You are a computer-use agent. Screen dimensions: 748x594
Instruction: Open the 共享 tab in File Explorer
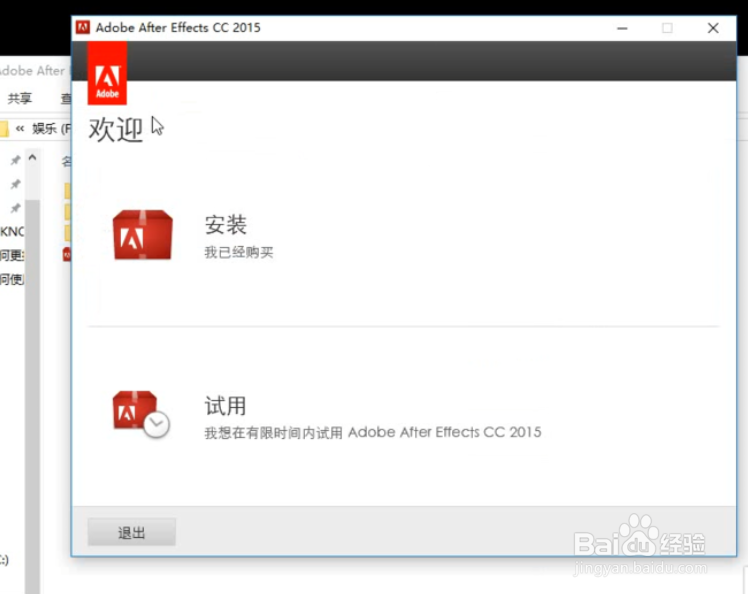point(20,98)
